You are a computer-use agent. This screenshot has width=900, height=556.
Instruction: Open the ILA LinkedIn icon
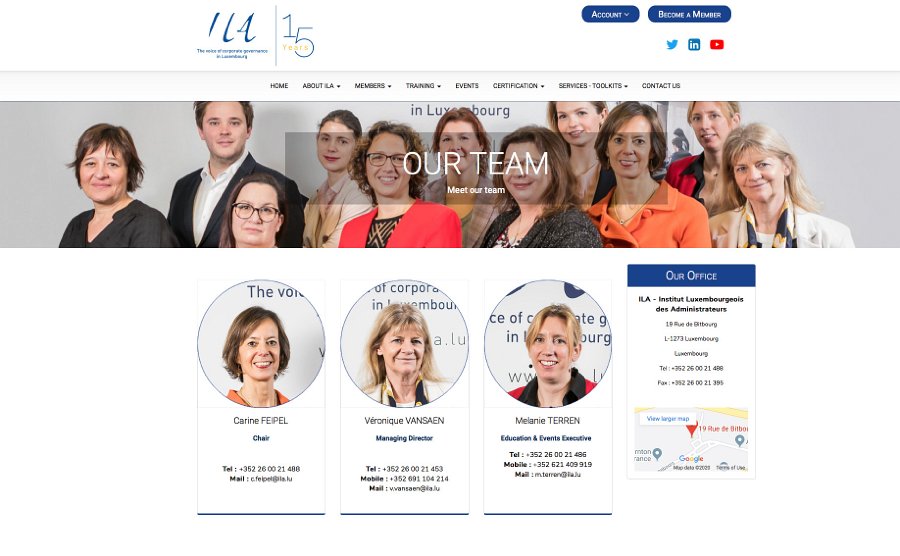694,45
